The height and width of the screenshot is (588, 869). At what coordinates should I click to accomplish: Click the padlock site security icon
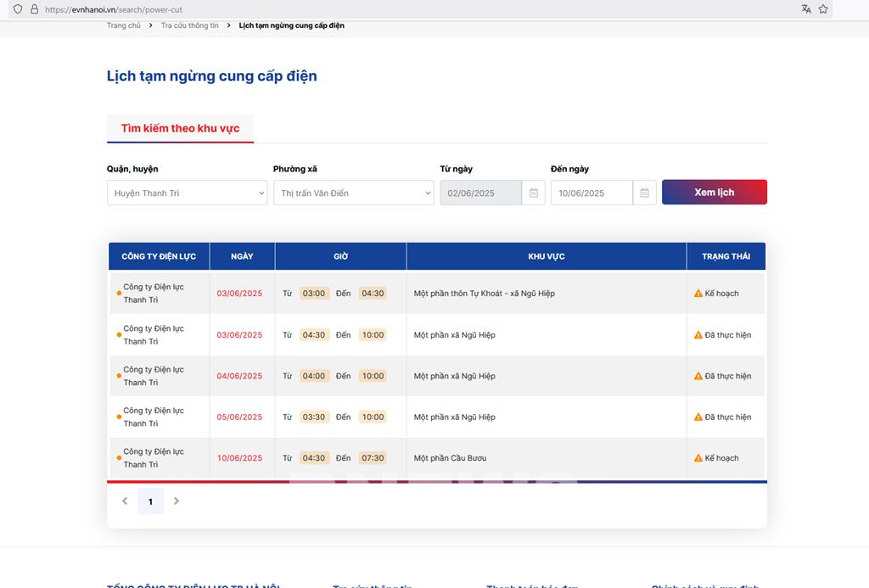pyautogui.click(x=34, y=9)
